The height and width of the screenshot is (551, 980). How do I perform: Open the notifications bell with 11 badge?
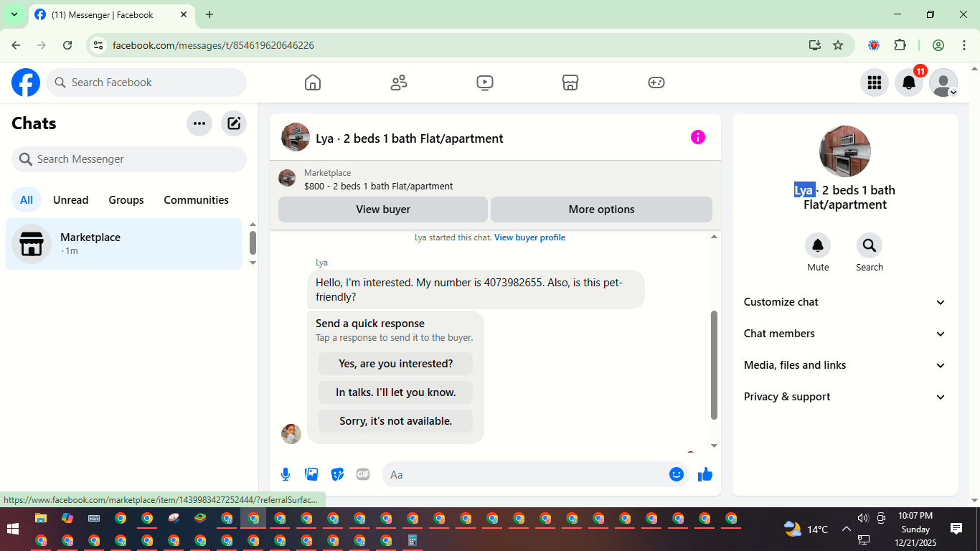coord(909,83)
